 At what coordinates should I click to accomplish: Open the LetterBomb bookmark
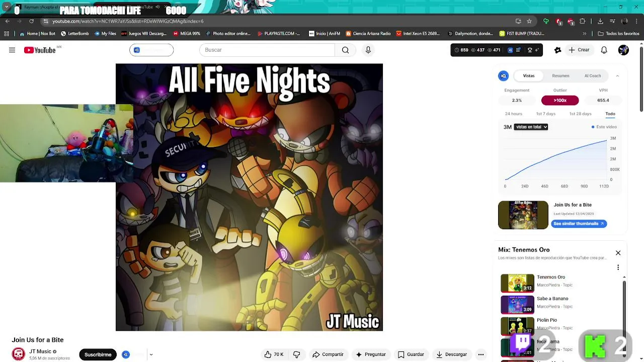pos(74,34)
